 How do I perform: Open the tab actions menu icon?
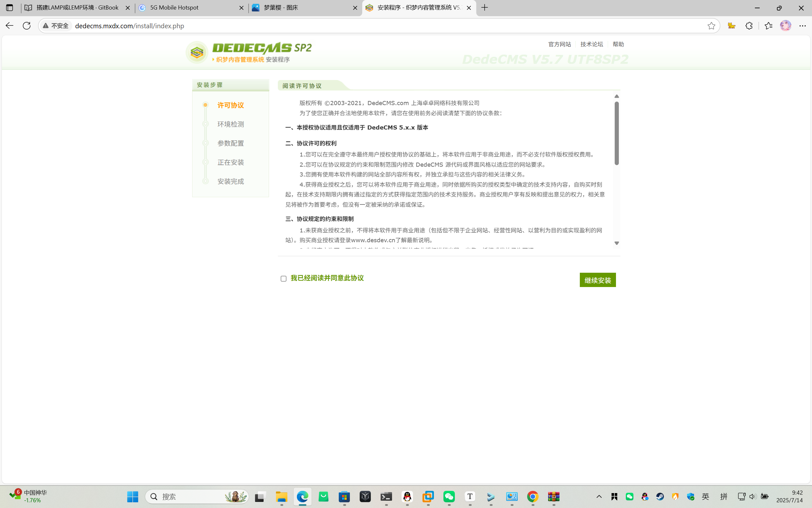click(x=10, y=8)
